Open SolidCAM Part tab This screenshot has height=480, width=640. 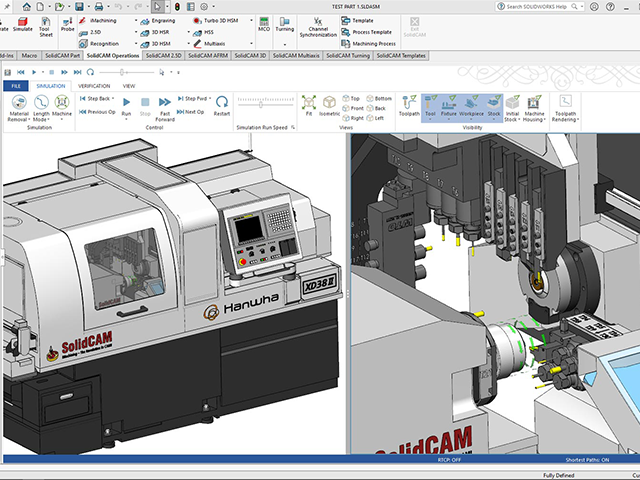pos(62,56)
